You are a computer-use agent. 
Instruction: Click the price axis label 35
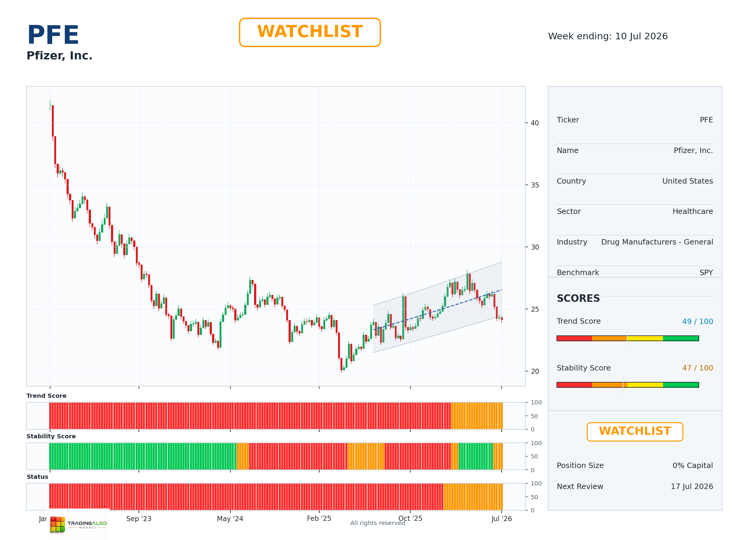click(x=535, y=185)
